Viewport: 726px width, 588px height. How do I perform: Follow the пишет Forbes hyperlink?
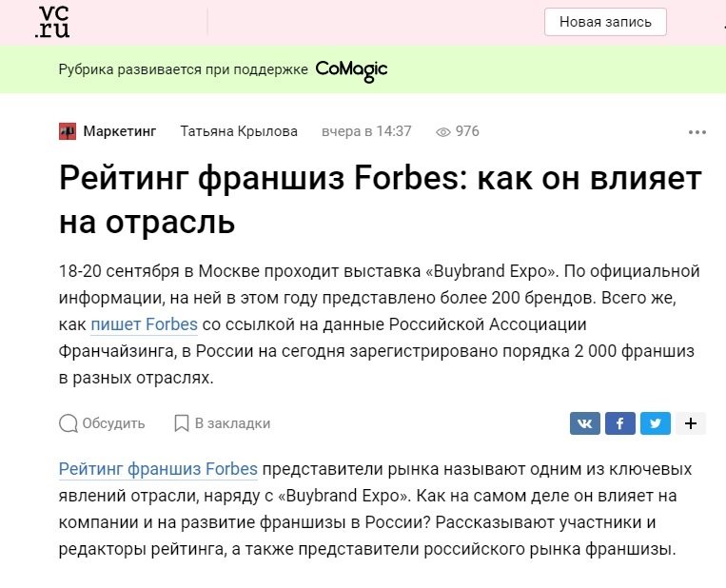(144, 324)
